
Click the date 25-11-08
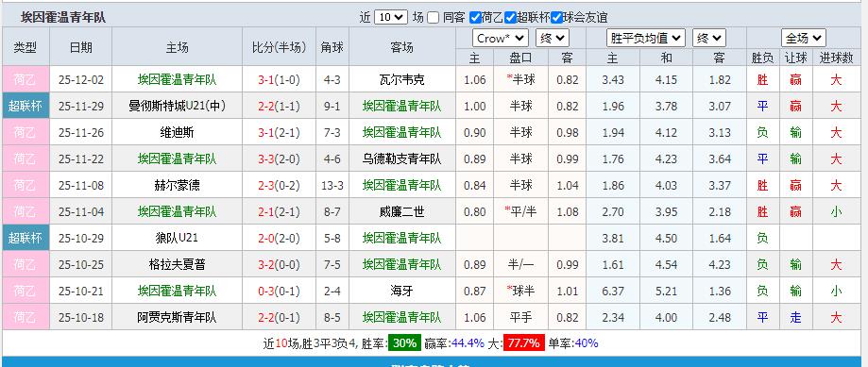[x=81, y=186]
